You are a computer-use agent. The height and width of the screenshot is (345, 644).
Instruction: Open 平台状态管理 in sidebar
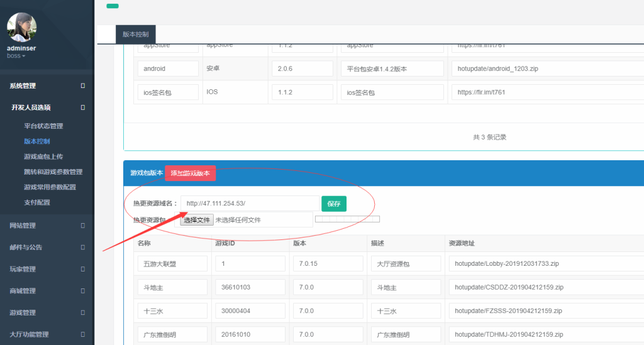tap(43, 126)
